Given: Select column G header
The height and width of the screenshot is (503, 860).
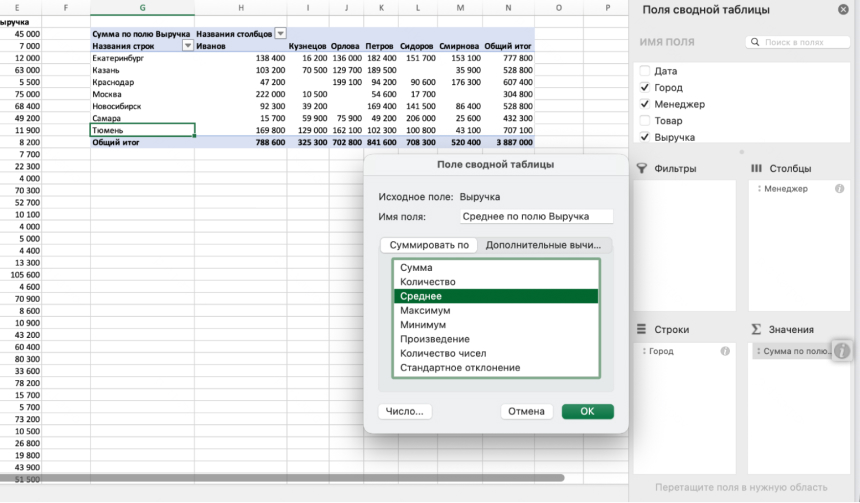Looking at the screenshot, I should click(x=142, y=8).
